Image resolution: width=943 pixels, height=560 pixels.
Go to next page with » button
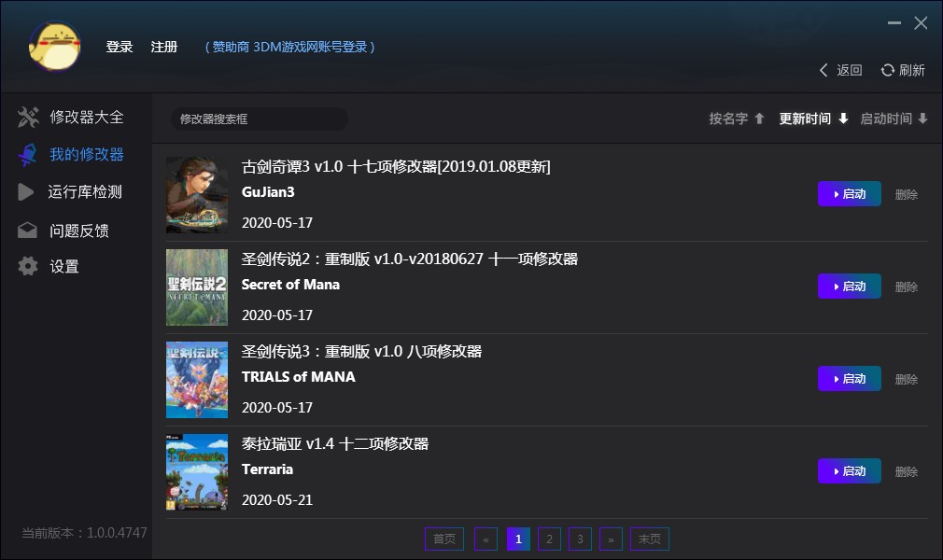point(611,539)
